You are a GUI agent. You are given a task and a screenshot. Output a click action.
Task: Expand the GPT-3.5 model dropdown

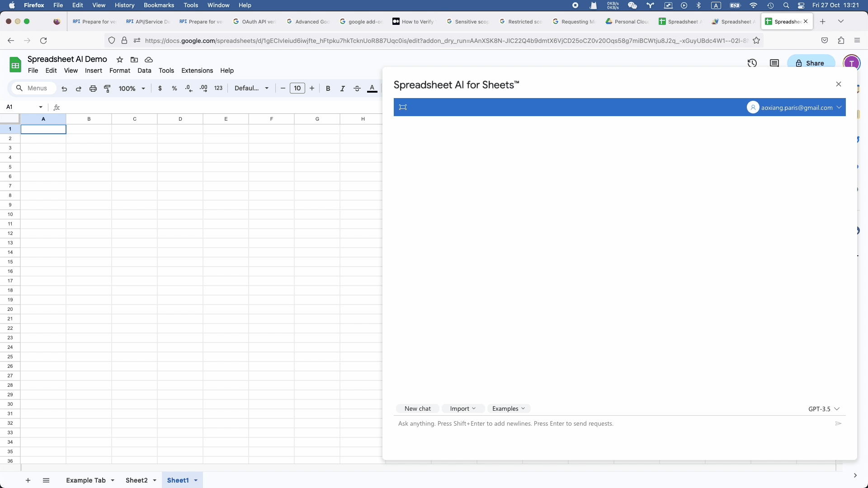pos(825,408)
